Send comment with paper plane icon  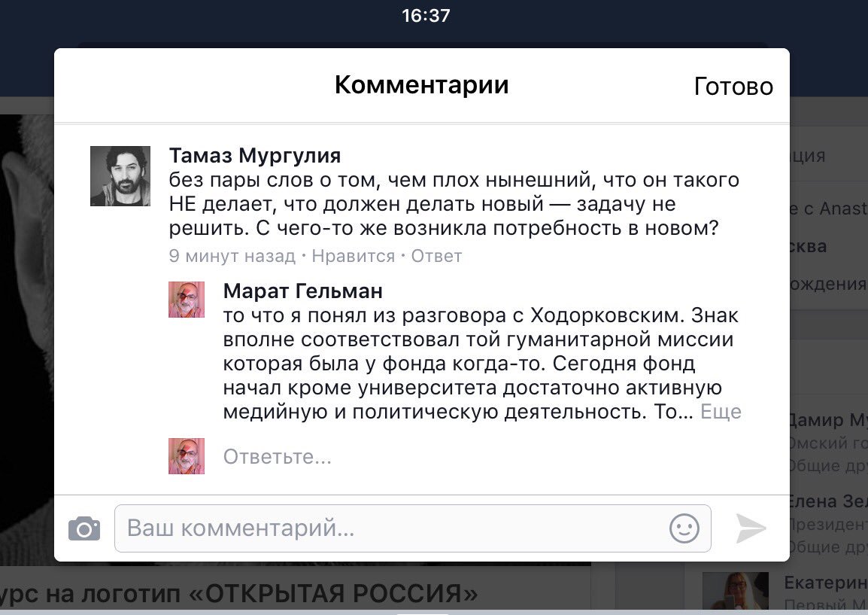tap(751, 528)
